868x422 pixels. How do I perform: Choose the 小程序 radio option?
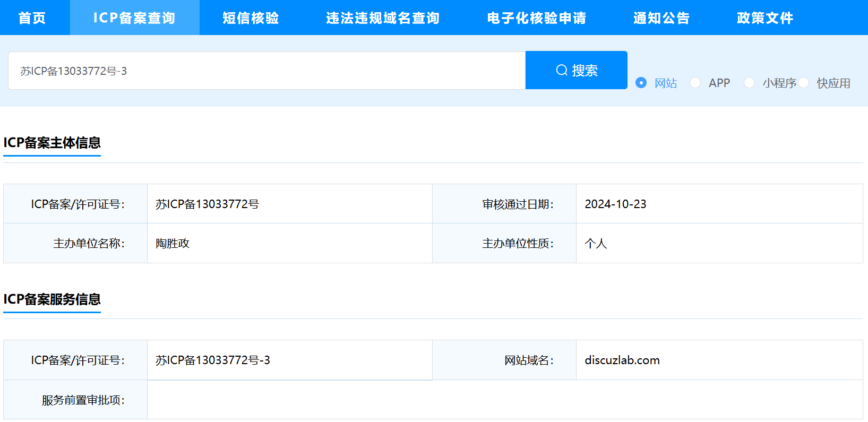coord(749,83)
